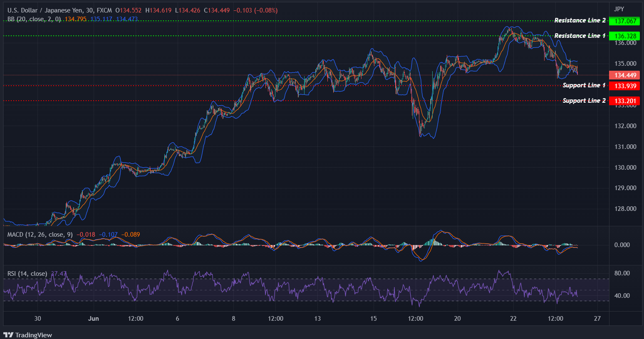Select the Jun label on the time axis
Screen dimensions: 644x339
point(93,318)
